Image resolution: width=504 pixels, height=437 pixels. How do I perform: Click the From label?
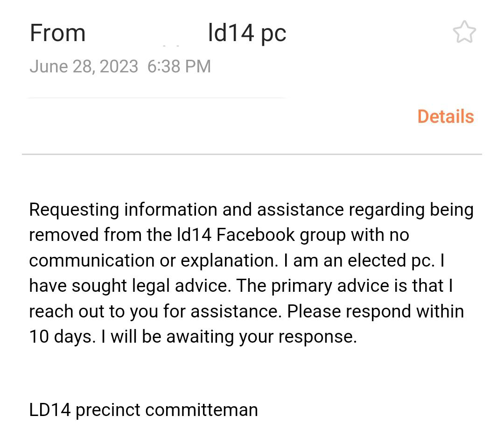point(57,33)
